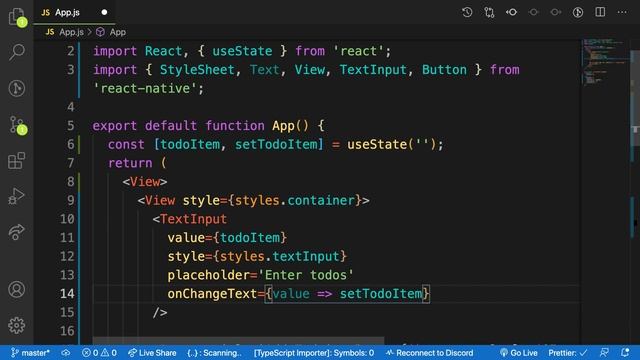This screenshot has width=640, height=360.
Task: Open the timeline history icon in the editor toolbar
Action: pos(467,12)
